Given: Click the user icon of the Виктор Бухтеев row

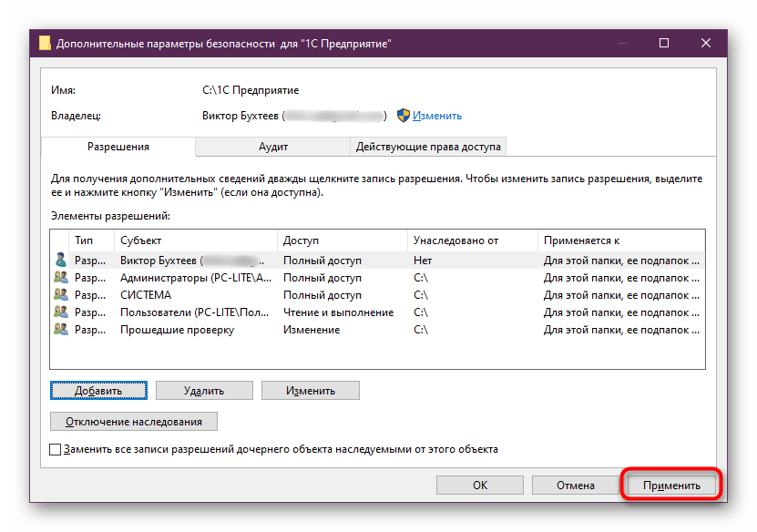Looking at the screenshot, I should (x=61, y=260).
